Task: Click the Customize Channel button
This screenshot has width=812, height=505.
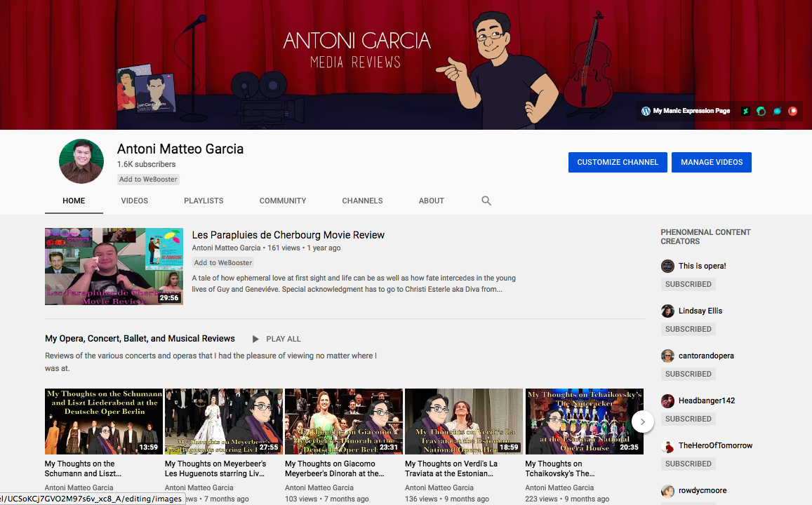Action: tap(618, 162)
